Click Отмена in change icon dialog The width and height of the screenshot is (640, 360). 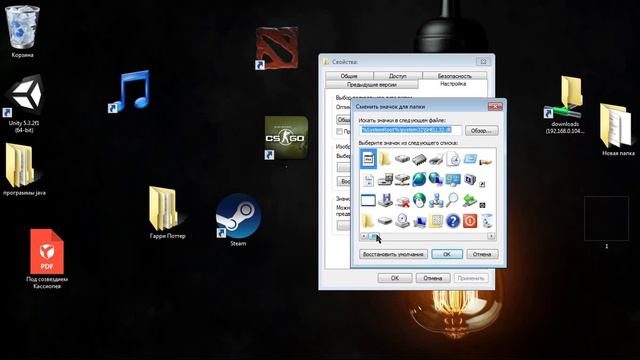click(x=482, y=254)
